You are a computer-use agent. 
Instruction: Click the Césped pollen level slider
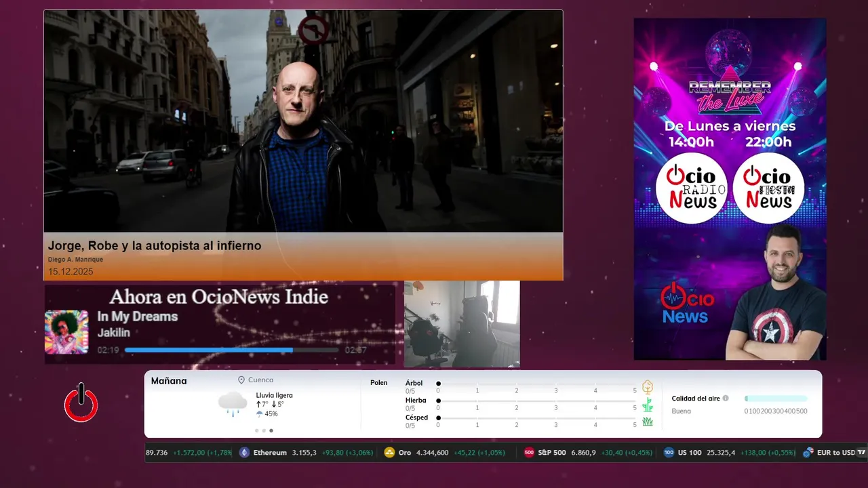tap(537, 418)
